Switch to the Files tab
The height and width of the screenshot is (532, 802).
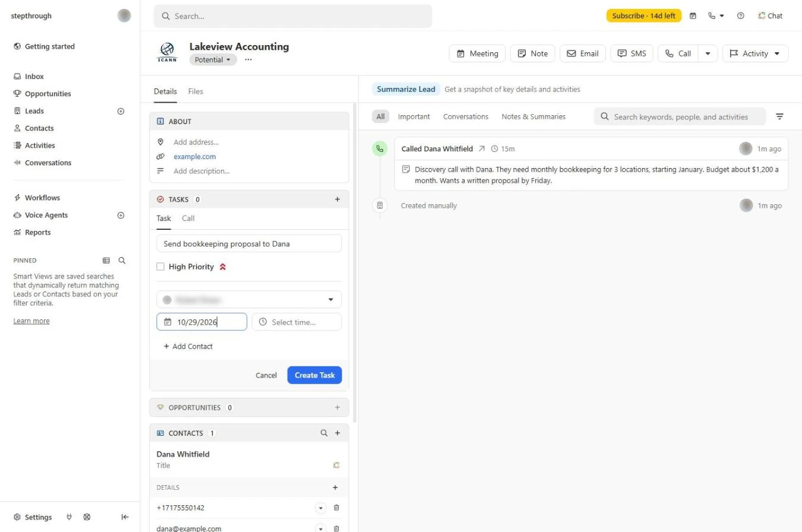point(195,91)
